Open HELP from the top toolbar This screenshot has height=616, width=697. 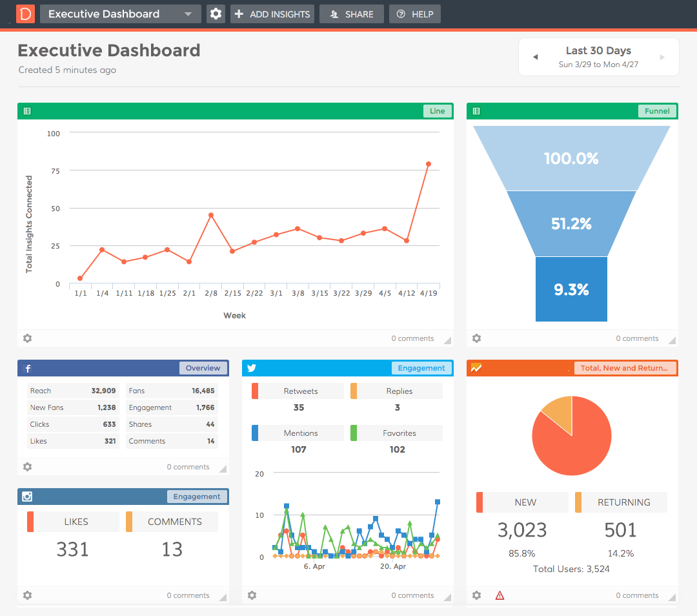(414, 13)
